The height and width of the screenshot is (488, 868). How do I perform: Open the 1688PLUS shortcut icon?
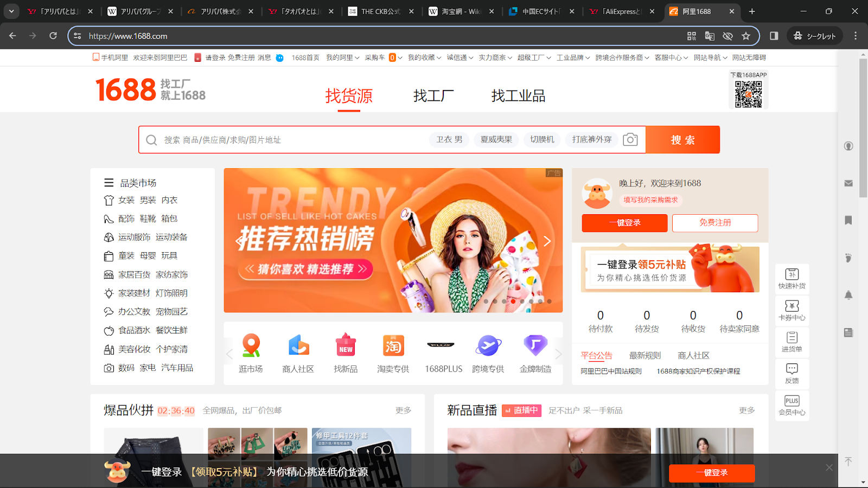[441, 345]
